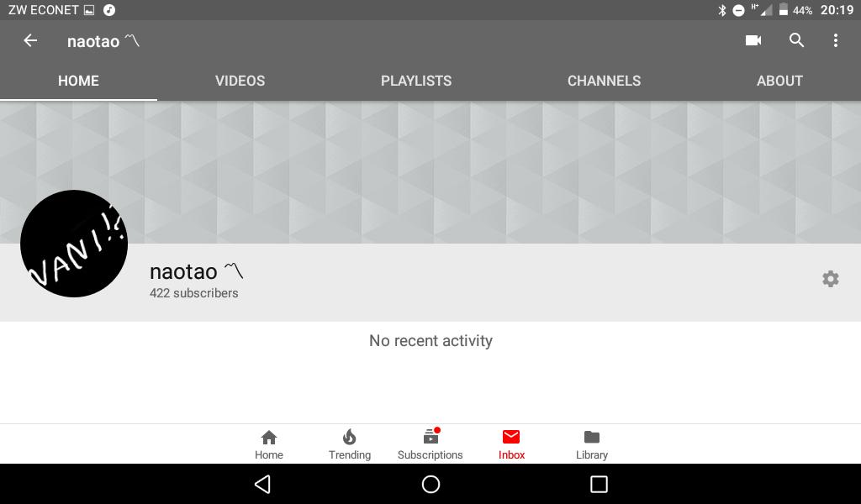
Task: Tap the image notification icon in status bar
Action: pos(89,10)
